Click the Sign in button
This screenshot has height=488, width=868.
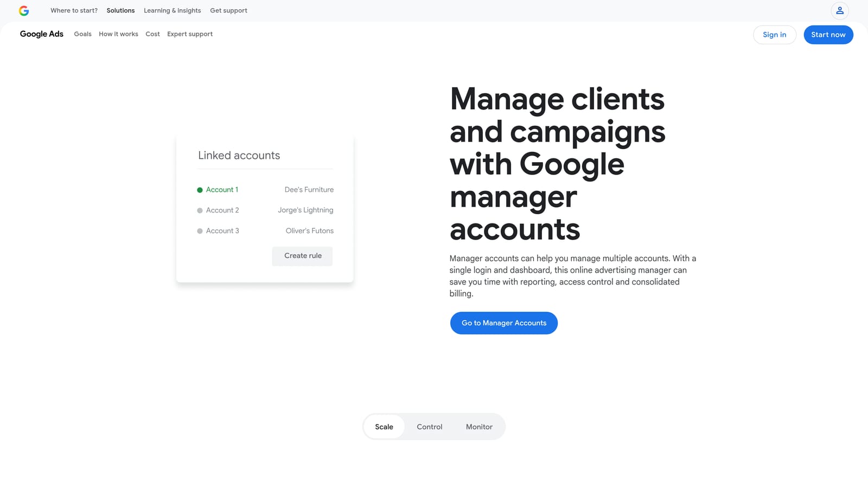click(775, 35)
